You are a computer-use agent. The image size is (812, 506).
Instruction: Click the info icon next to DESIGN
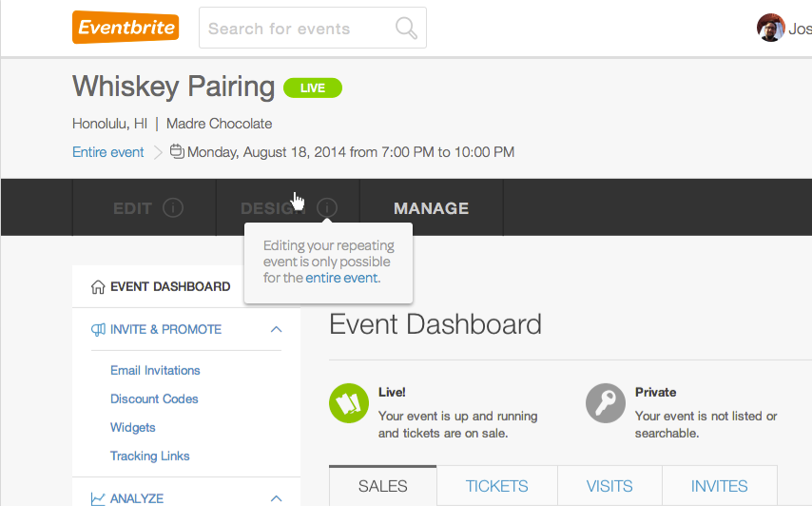click(x=327, y=207)
